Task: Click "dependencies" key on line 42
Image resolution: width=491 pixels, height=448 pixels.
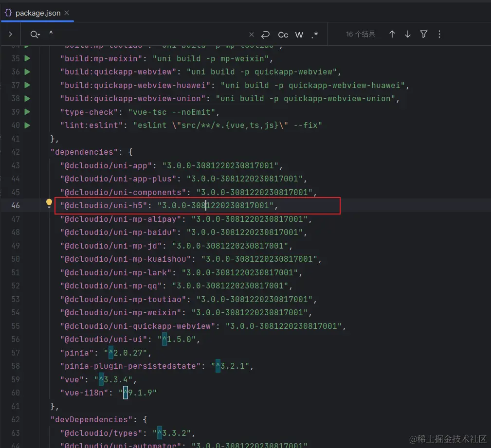Action: pos(84,152)
